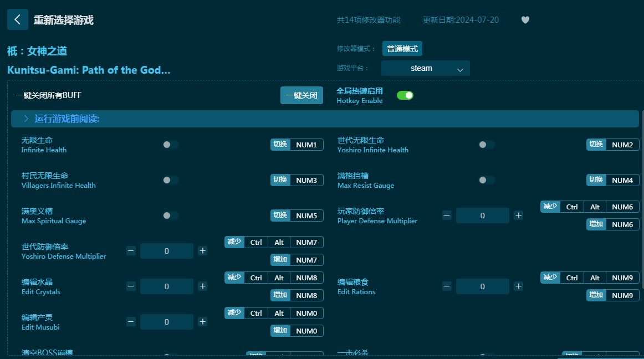Click the Edit Rations value field
Screen dimensions: 644x359
click(x=483, y=286)
